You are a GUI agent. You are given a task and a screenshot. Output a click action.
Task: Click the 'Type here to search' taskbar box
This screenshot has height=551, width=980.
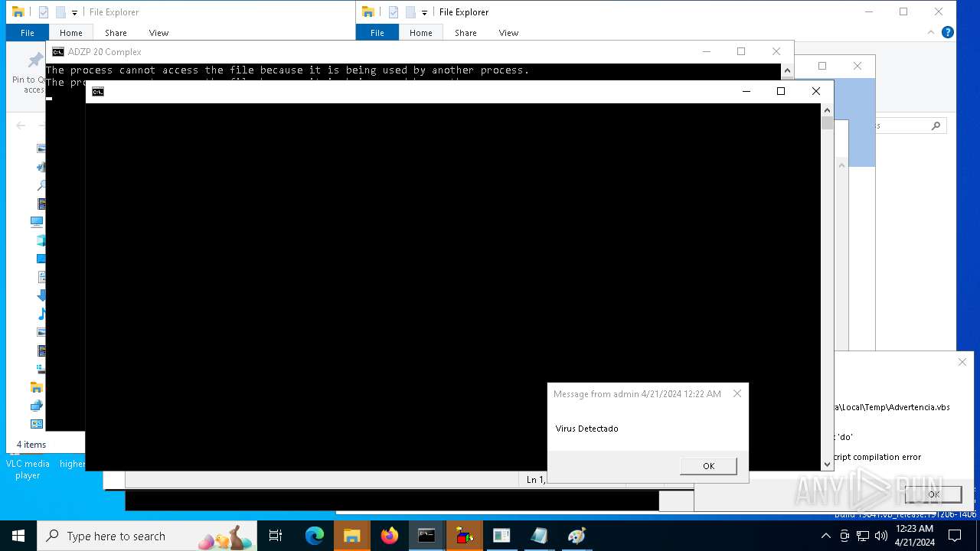click(147, 536)
